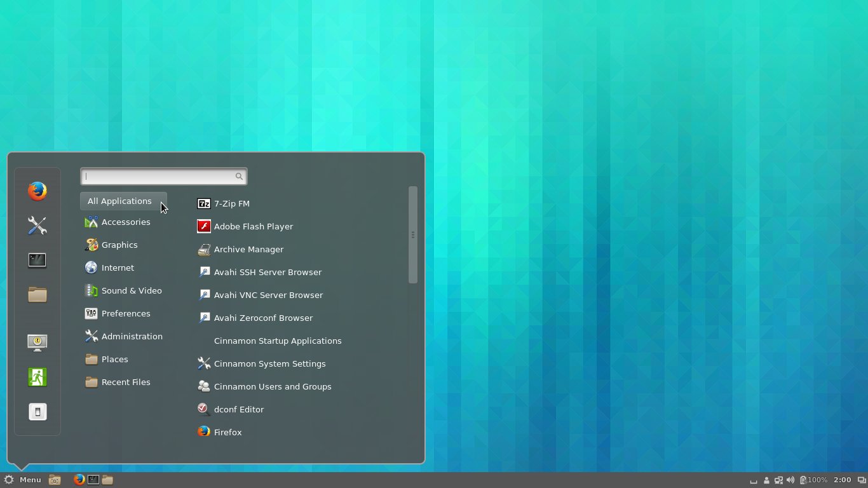Select the Sound & Video category
The width and height of the screenshot is (868, 488).
[131, 290]
